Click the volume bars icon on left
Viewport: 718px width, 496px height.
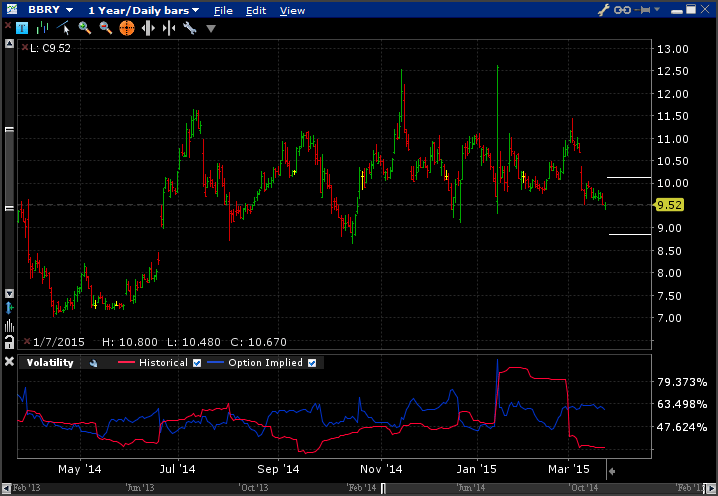point(9,326)
